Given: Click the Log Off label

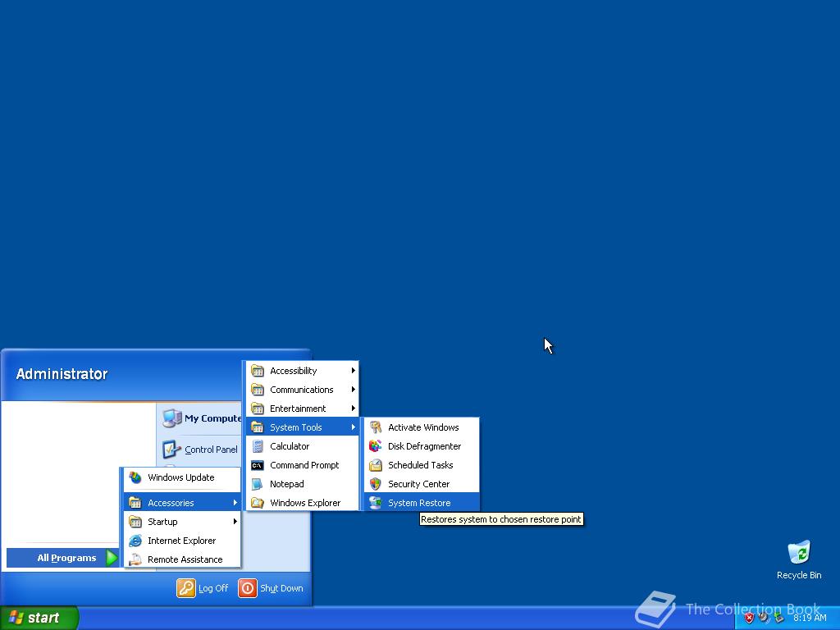Looking at the screenshot, I should click(x=213, y=588).
